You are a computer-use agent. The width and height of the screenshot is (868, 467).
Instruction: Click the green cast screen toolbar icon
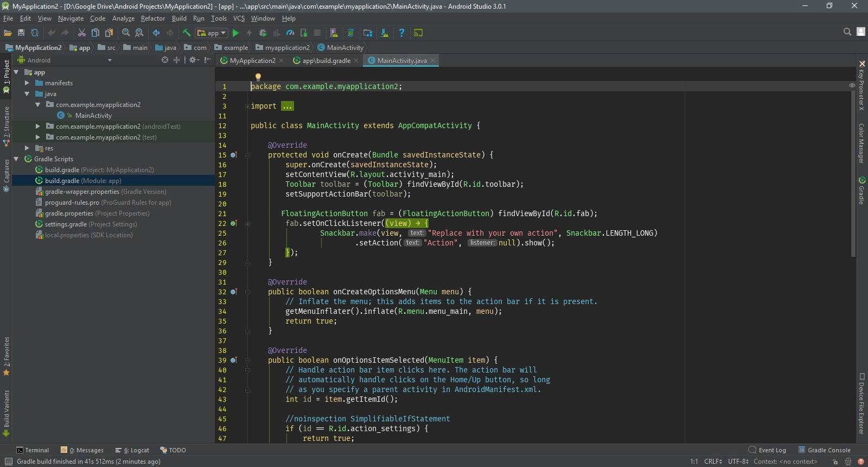(418, 33)
